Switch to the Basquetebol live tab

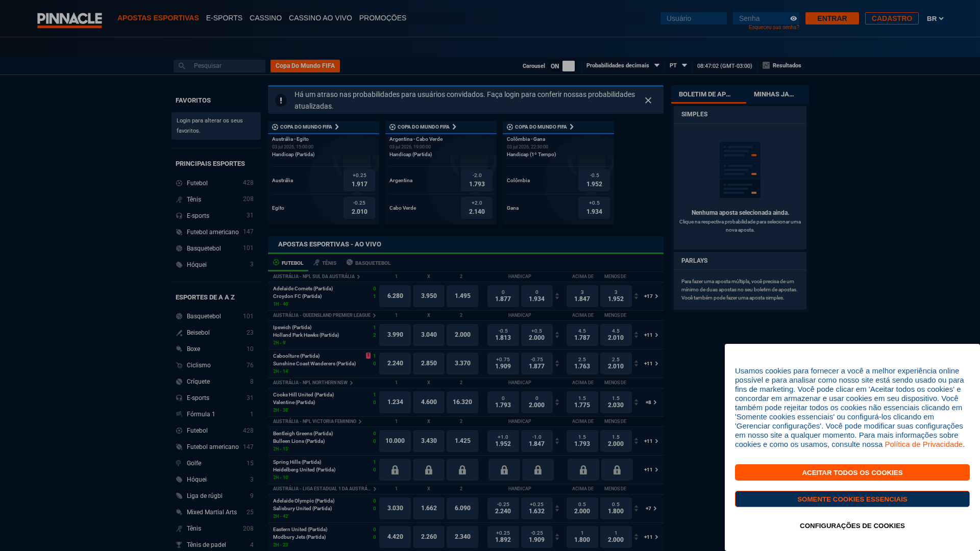(369, 263)
